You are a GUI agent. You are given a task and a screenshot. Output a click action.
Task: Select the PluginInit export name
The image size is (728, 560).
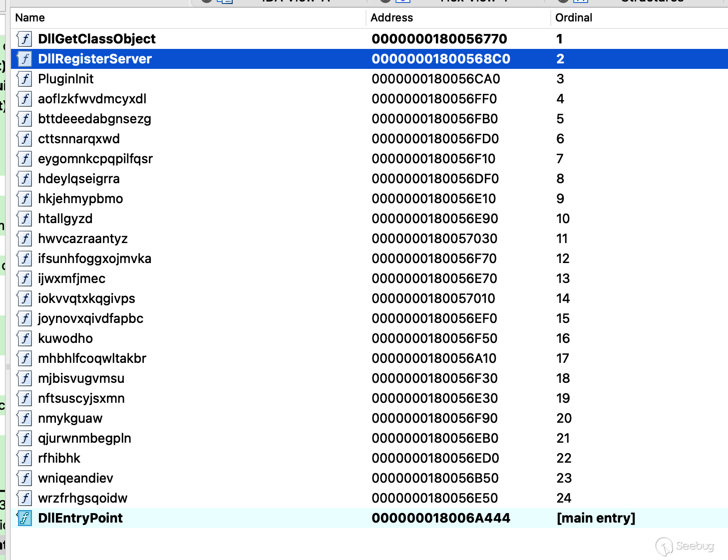coord(66,78)
